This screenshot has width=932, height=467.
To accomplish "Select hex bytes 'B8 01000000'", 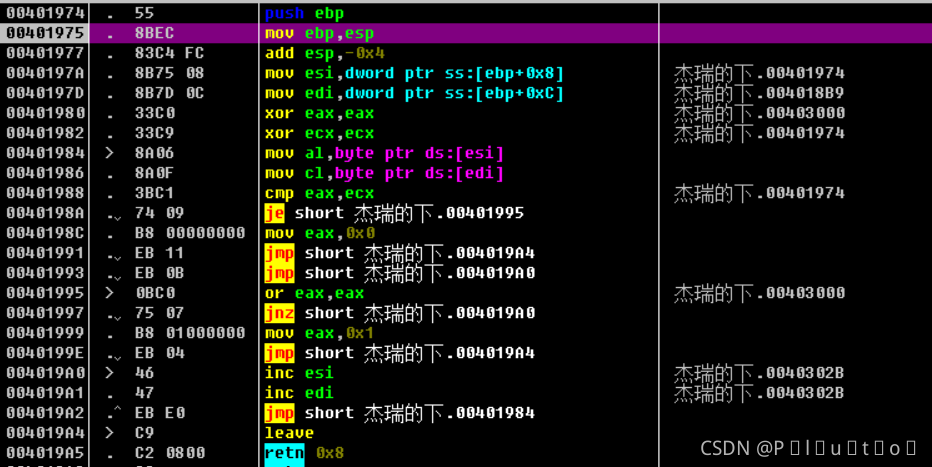I will point(190,332).
